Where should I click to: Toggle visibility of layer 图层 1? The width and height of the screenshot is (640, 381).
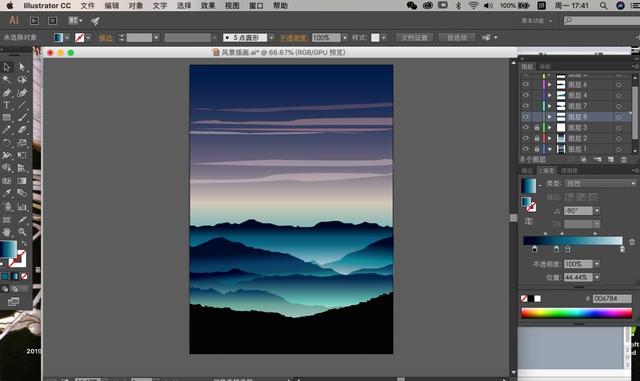pos(525,149)
